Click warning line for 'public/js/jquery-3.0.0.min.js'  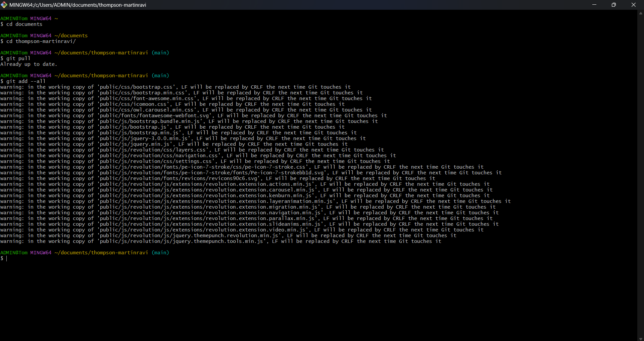click(183, 138)
